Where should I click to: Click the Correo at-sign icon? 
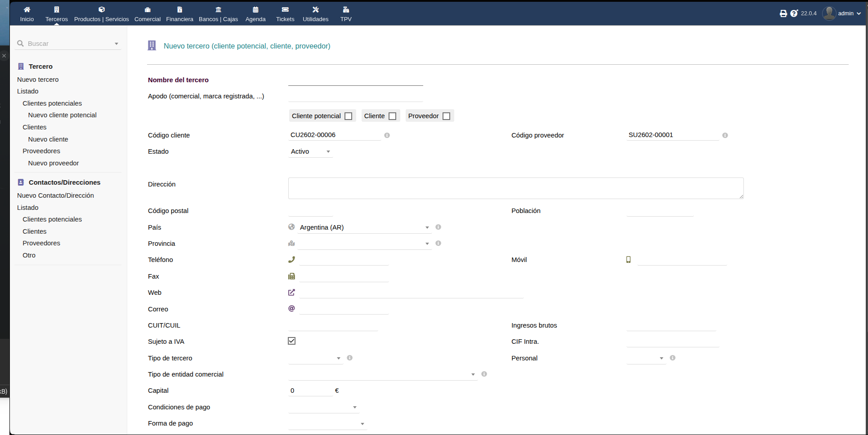[x=291, y=309]
